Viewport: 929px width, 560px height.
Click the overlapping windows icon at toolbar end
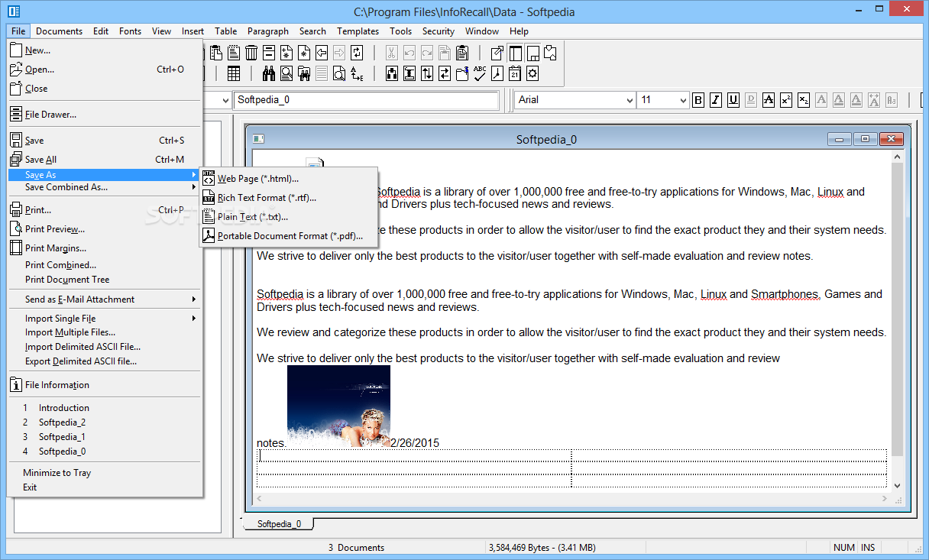tap(550, 53)
